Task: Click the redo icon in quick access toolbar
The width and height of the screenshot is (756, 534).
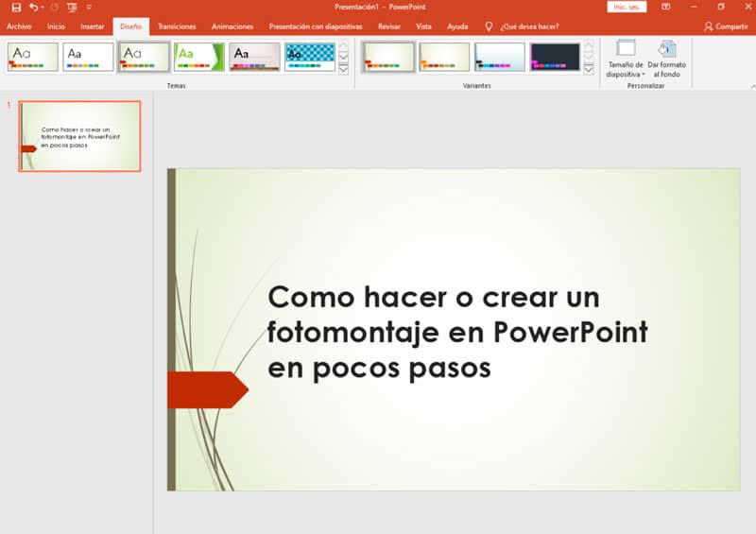Action: [x=55, y=8]
